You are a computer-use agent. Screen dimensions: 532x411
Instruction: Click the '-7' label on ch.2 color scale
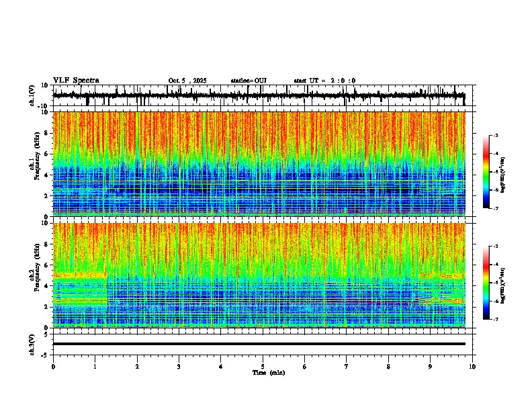pos(496,319)
